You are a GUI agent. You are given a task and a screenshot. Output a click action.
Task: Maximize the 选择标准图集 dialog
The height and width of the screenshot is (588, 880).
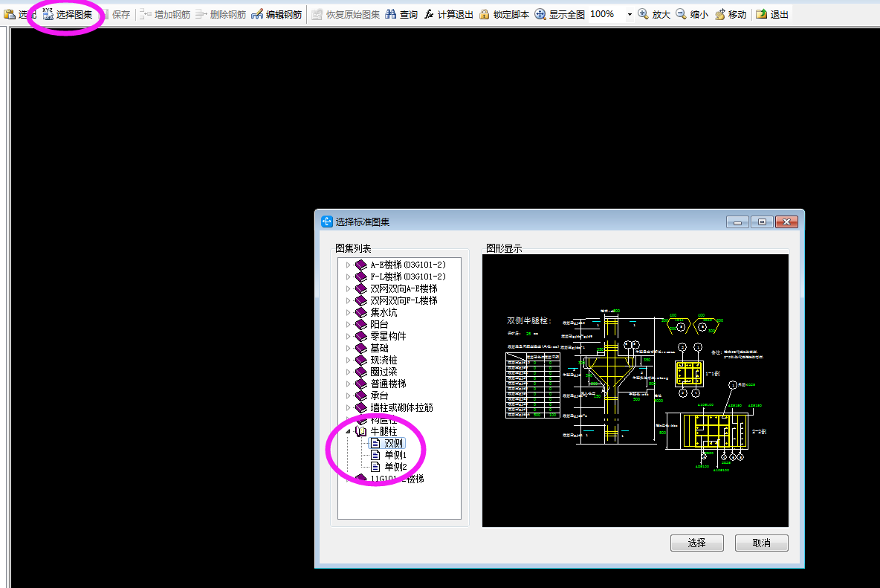[x=762, y=222]
